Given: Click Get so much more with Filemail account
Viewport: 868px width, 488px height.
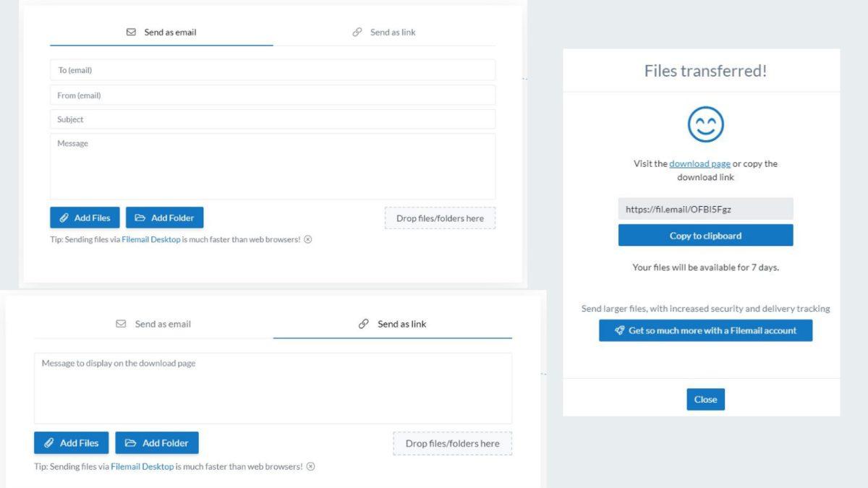Looking at the screenshot, I should click(705, 330).
